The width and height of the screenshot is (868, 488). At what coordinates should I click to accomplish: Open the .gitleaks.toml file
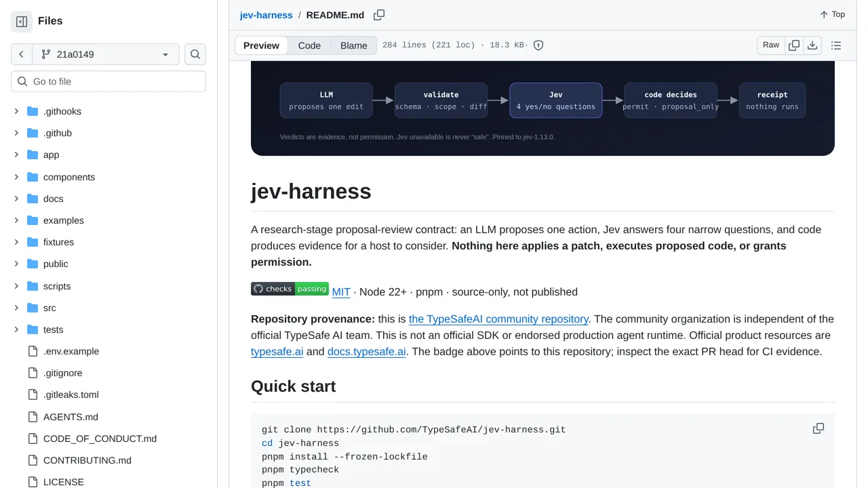point(71,394)
